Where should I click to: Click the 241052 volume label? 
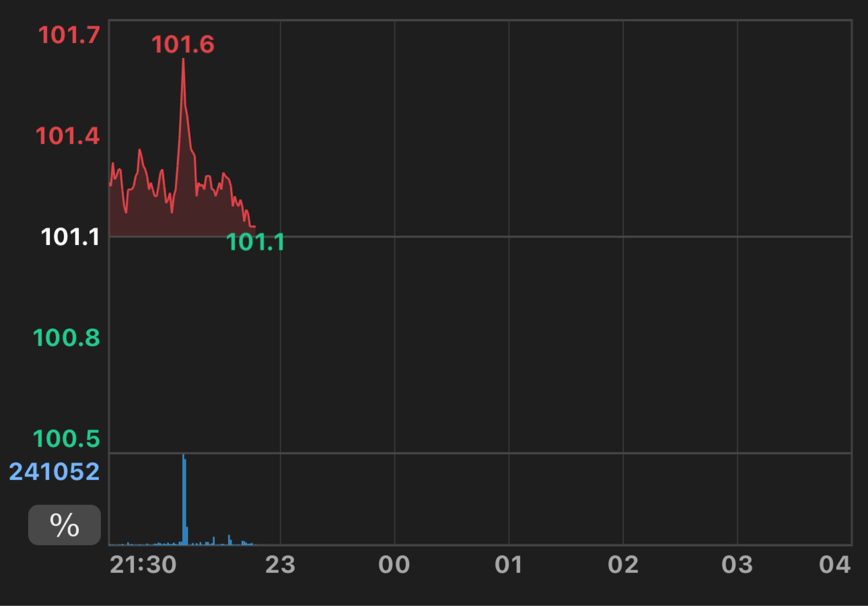tap(54, 472)
